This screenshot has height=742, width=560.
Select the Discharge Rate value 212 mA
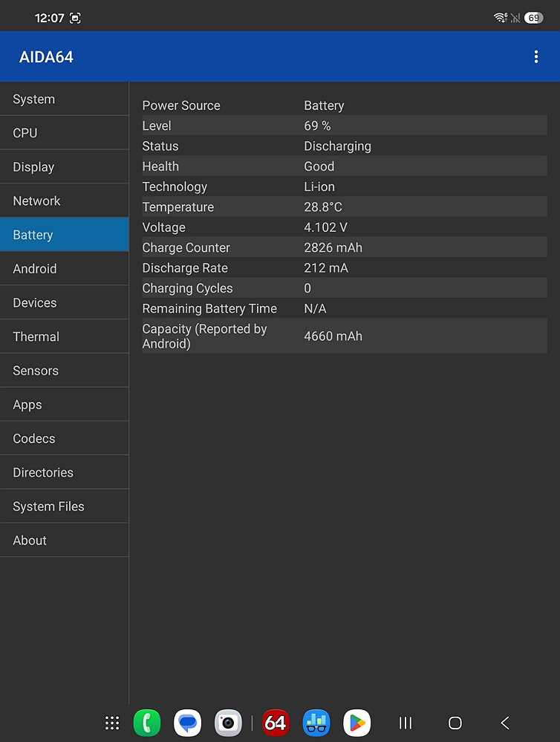coord(326,268)
